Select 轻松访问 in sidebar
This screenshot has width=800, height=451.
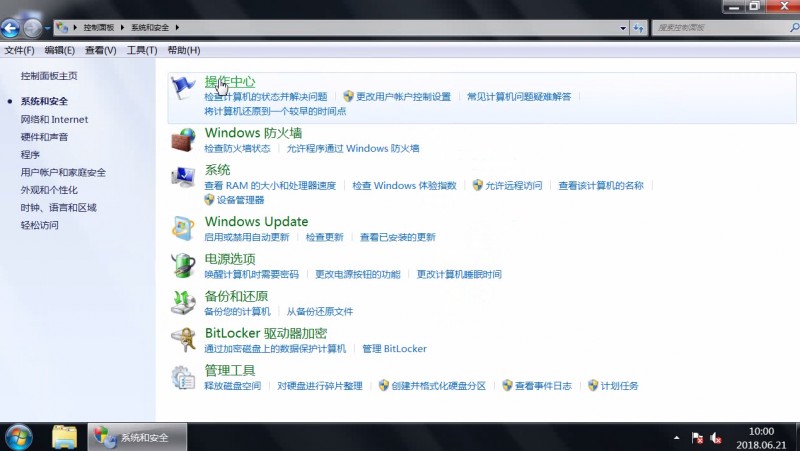point(39,225)
